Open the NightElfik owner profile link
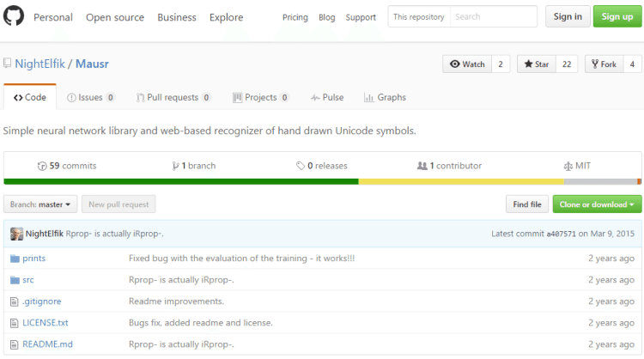This screenshot has height=359, width=644. coord(39,64)
